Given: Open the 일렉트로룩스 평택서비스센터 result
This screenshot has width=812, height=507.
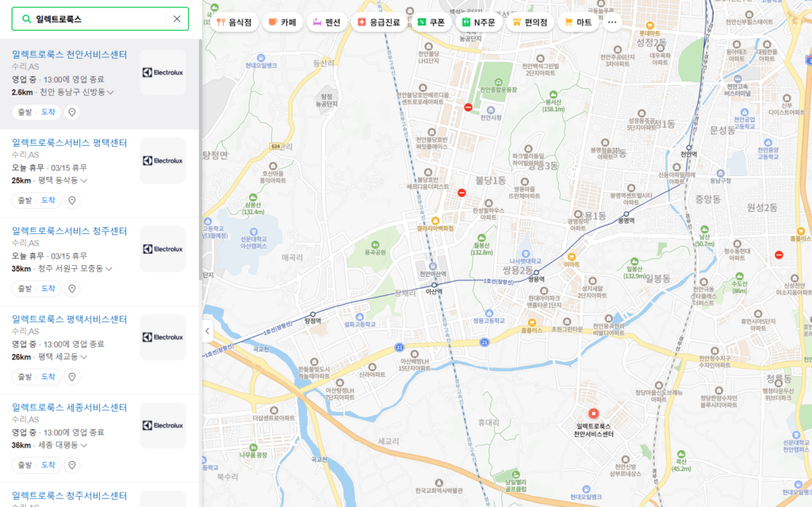Looking at the screenshot, I should (70, 319).
